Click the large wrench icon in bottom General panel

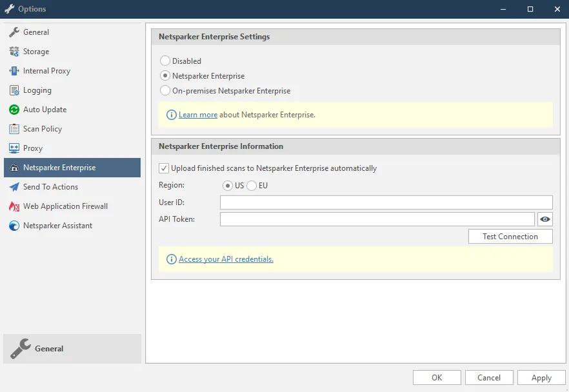[x=21, y=349]
